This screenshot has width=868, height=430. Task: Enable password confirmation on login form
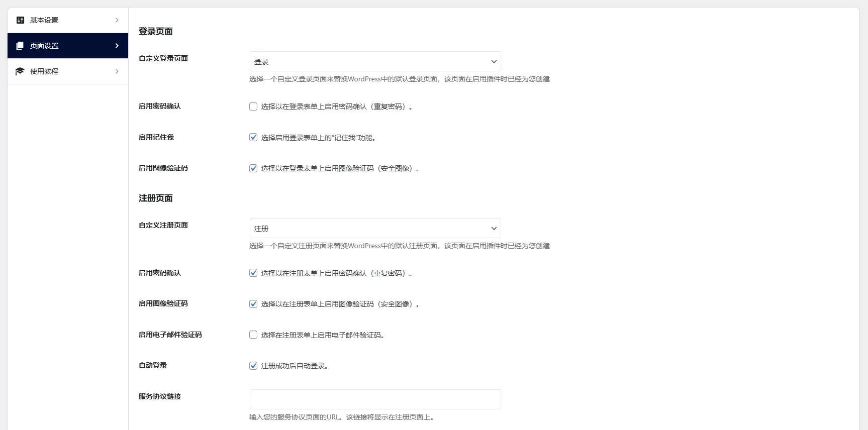253,106
